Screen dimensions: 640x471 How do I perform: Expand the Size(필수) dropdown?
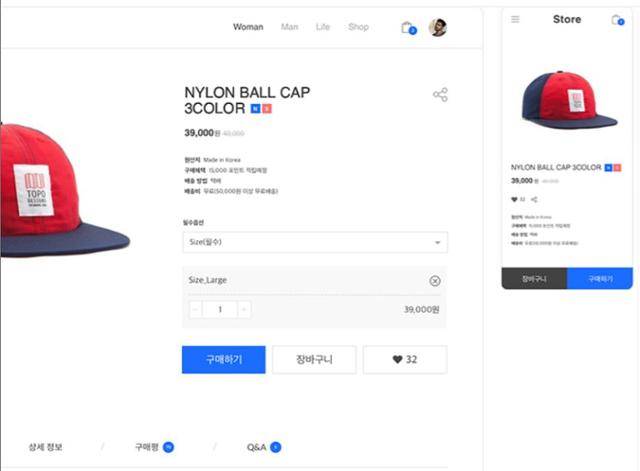314,243
